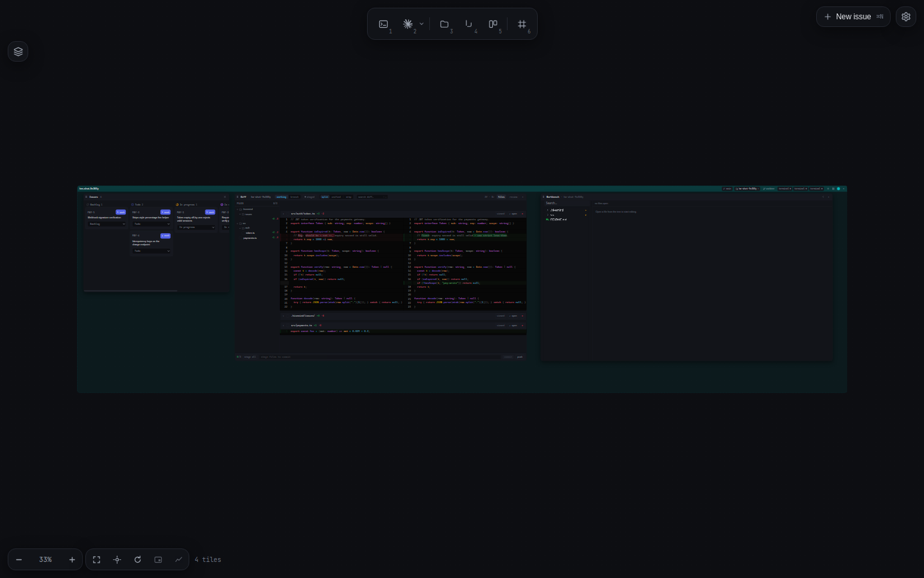Start work on Idempotency keys card

[x=166, y=236]
